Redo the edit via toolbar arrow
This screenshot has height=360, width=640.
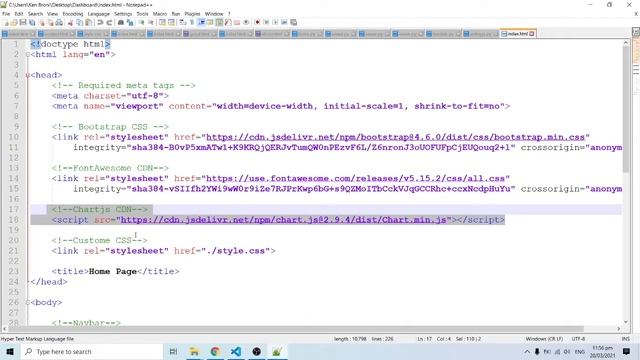point(109,22)
